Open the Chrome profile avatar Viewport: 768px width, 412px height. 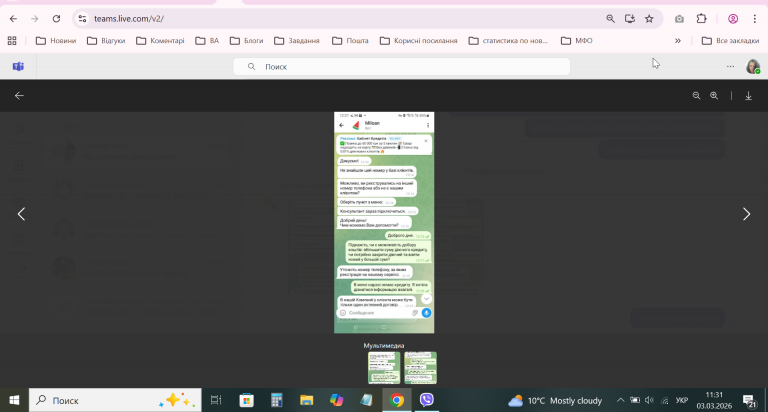click(733, 19)
